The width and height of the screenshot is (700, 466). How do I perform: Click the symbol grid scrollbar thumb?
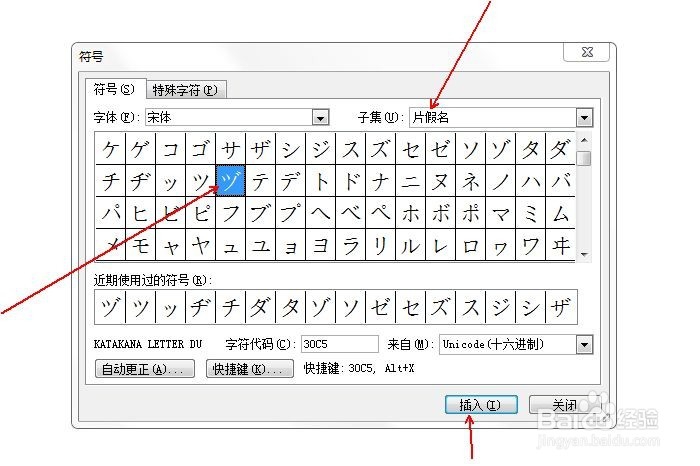coord(584,158)
